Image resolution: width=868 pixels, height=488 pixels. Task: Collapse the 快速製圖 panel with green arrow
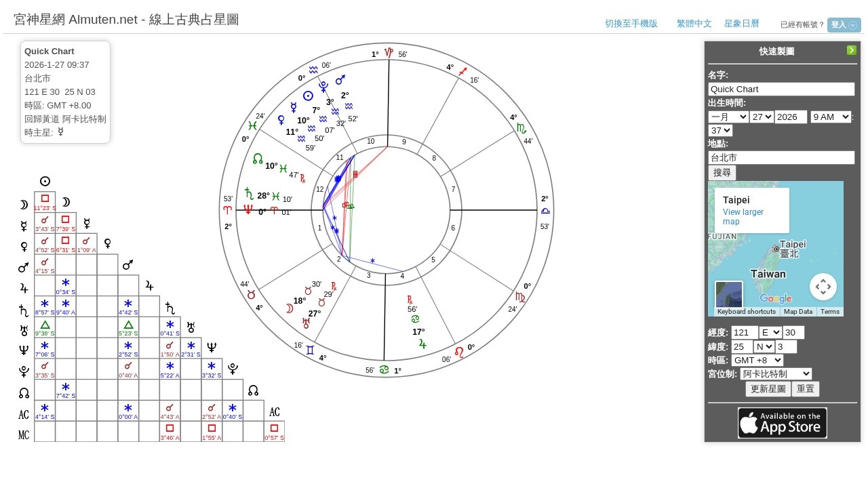tap(852, 50)
